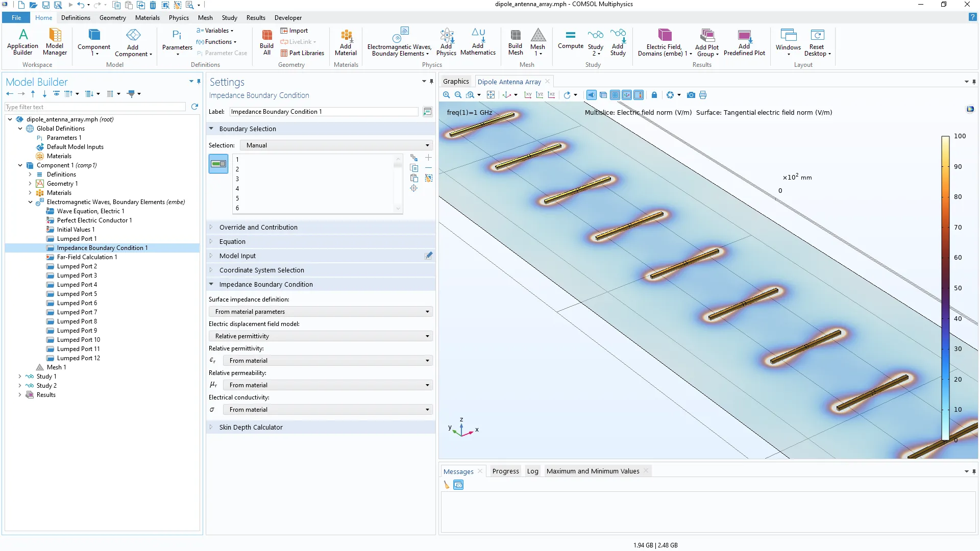
Task: Select Far-Field Calculation 1 in the tree
Action: (87, 257)
